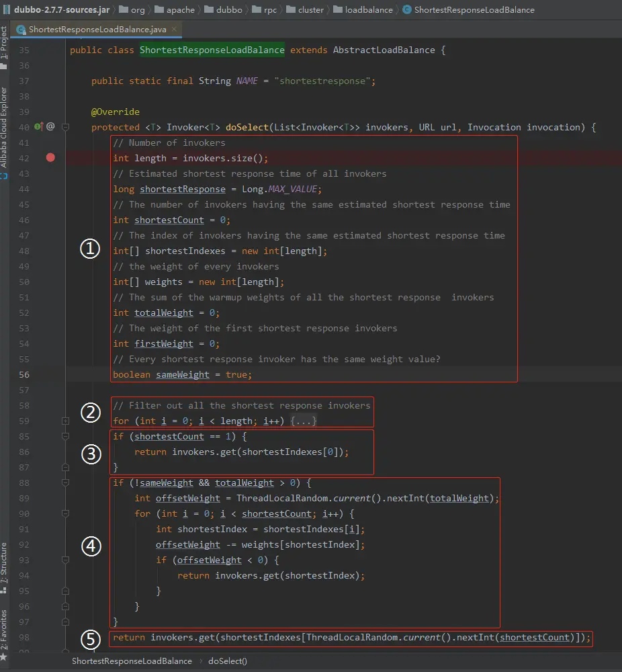This screenshot has width=622, height=672.
Task: Remove the breakpoint on line 42
Action: pos(50,158)
